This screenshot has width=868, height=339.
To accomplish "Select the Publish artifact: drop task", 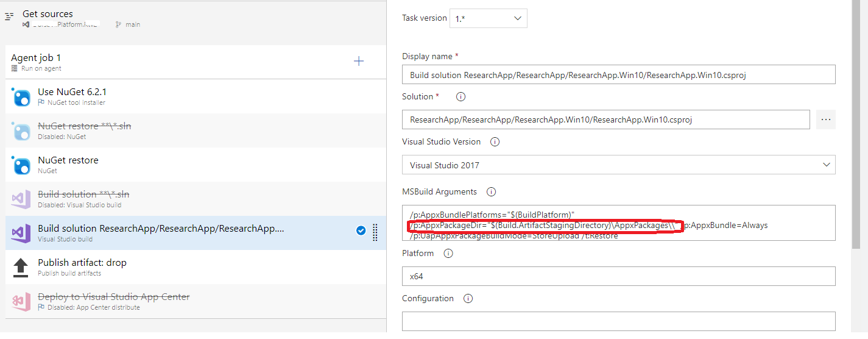I will tap(196, 267).
